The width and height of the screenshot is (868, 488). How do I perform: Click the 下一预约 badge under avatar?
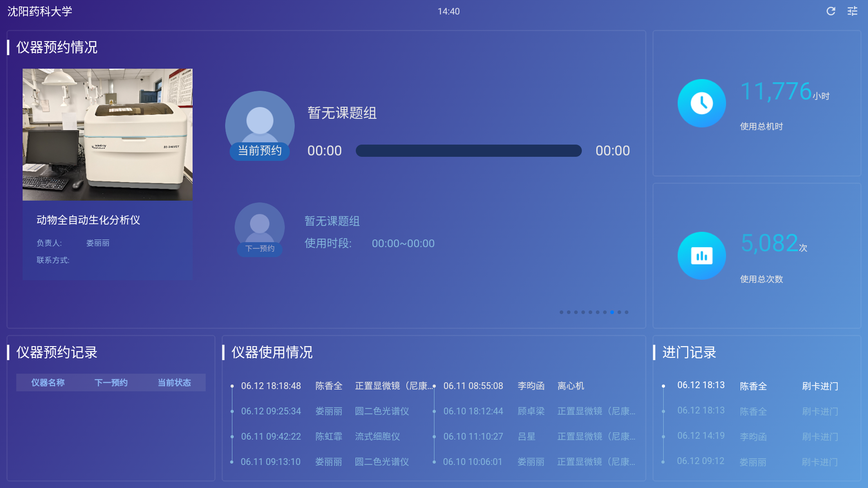tap(259, 249)
